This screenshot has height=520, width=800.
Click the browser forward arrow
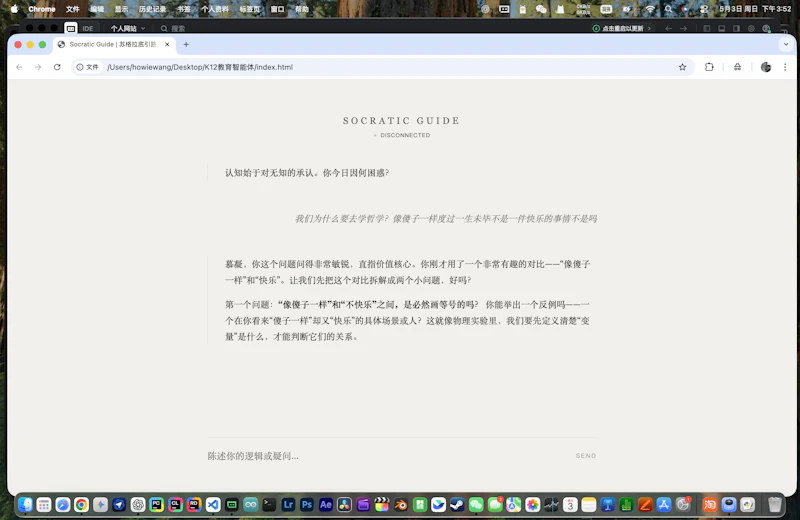(38, 67)
